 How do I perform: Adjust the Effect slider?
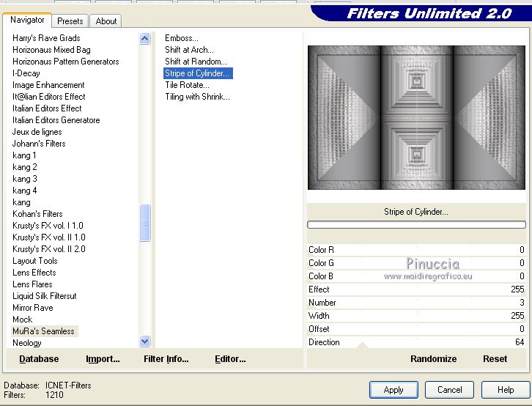pyautogui.click(x=416, y=289)
